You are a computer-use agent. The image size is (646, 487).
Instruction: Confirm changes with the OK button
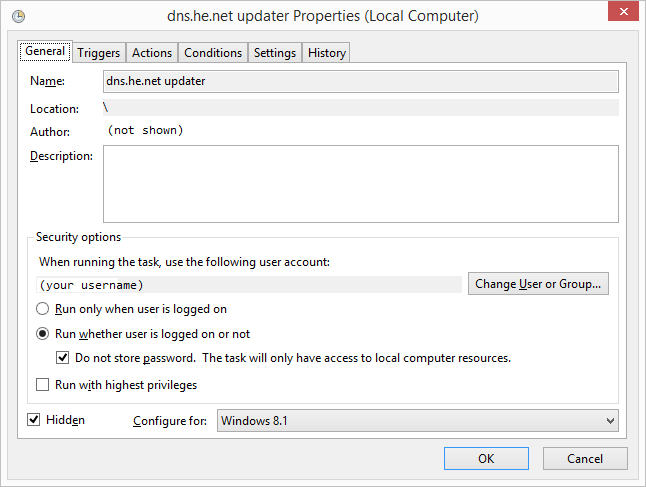tap(486, 459)
